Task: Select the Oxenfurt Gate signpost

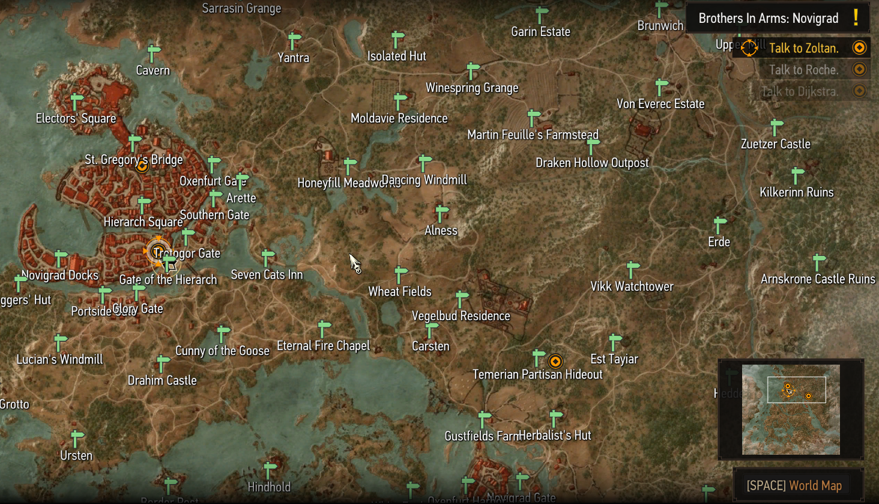Action: coord(214,164)
